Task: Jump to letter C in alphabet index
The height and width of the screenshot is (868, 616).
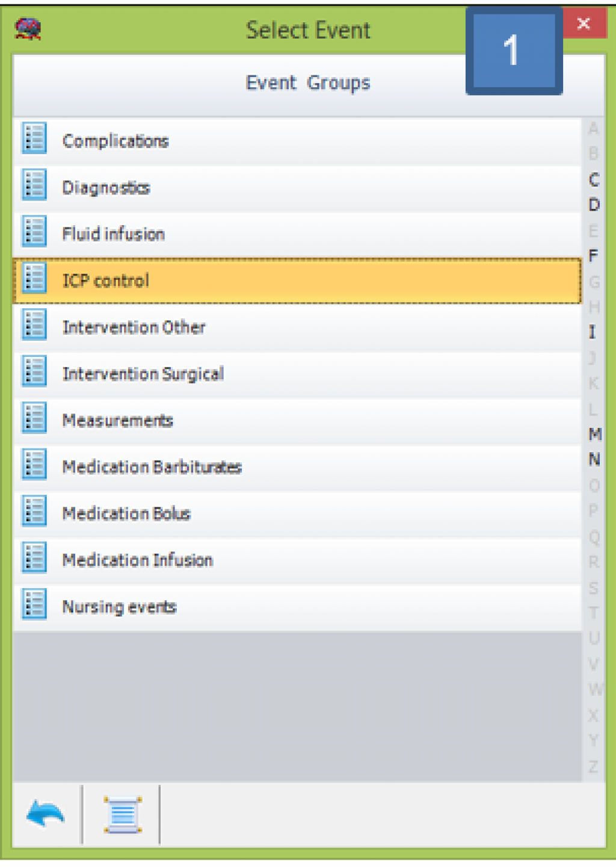Action: tap(594, 179)
